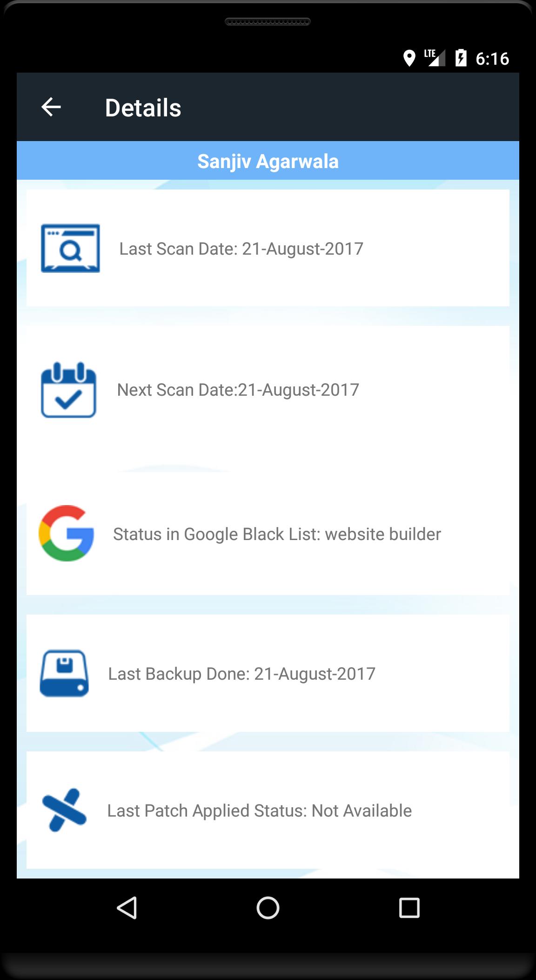
Task: Tap the back arrow in Details header
Action: (51, 107)
